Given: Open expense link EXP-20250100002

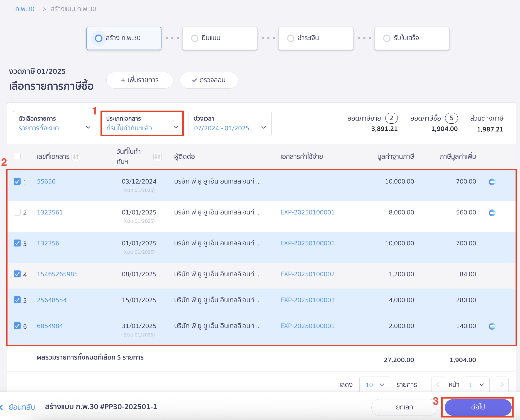Looking at the screenshot, I should (307, 274).
